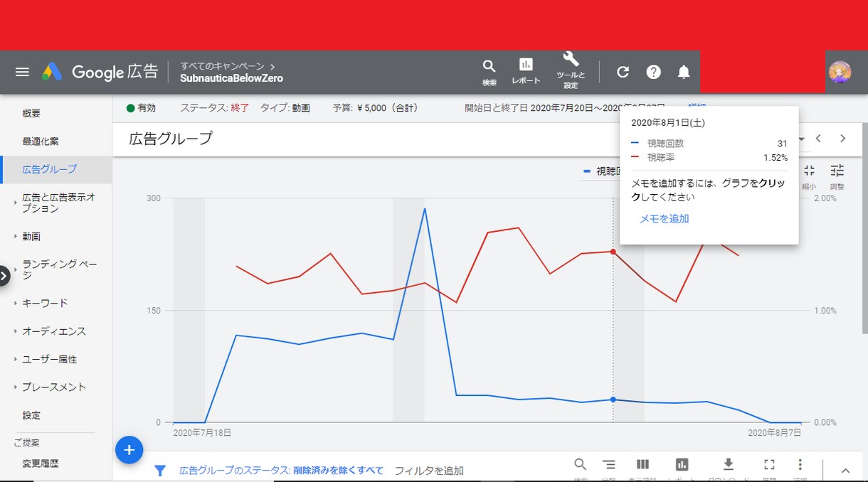Expand 広告と広告表示オプション menu item

(x=59, y=203)
